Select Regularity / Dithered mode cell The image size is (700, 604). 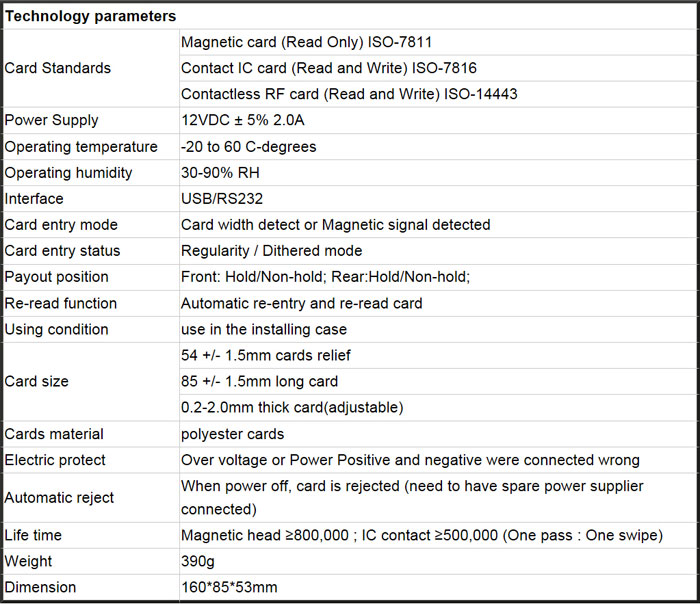(271, 250)
